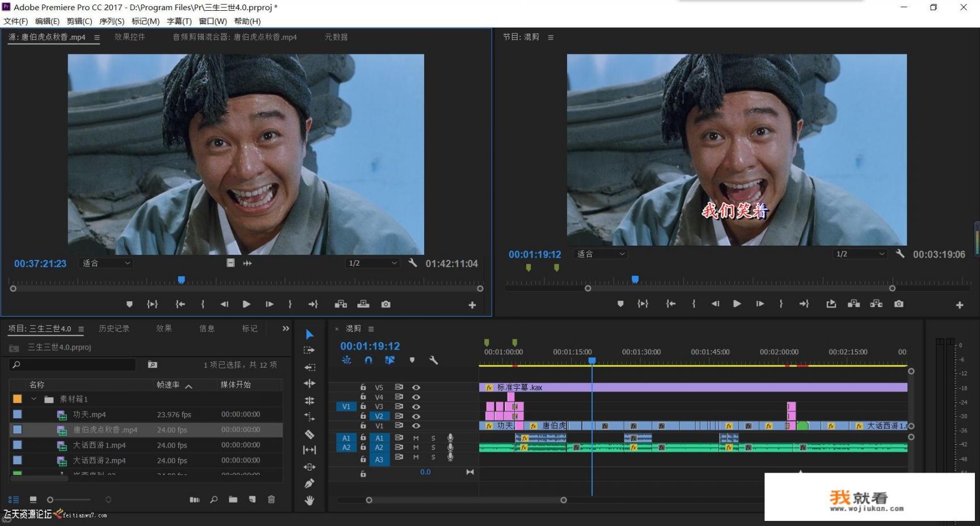Click Find magnifier in Project panel

[x=214, y=500]
